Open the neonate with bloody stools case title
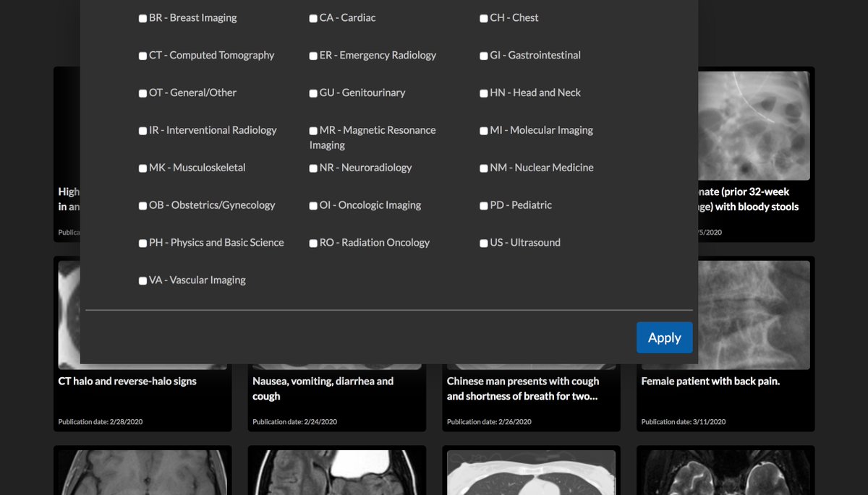Image resolution: width=868 pixels, height=495 pixels. (x=749, y=199)
